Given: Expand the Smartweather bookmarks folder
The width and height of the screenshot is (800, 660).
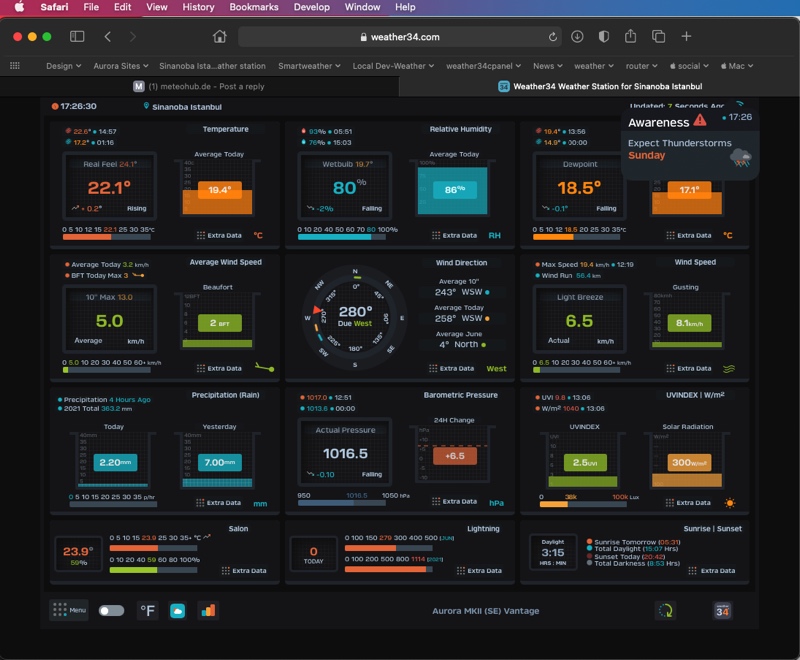Looking at the screenshot, I should (x=309, y=66).
